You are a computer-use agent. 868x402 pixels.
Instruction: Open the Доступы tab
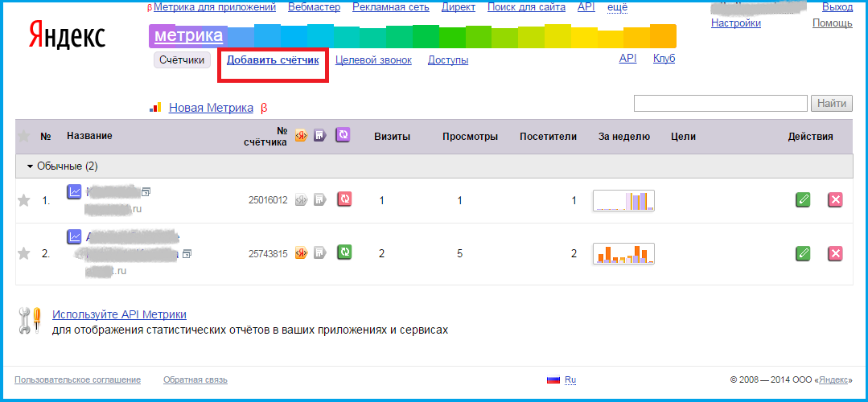click(x=448, y=60)
